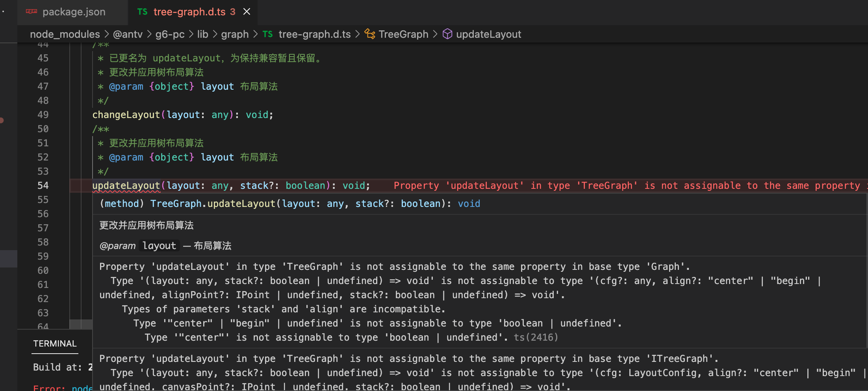Open the g6-pc breadcrumb segment
Screen dimensions: 868x391
pyautogui.click(x=170, y=34)
